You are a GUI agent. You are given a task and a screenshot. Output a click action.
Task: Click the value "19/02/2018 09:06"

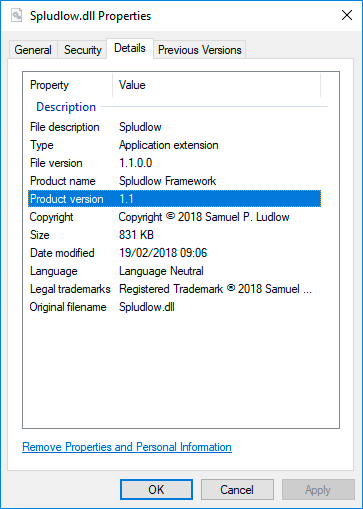163,253
